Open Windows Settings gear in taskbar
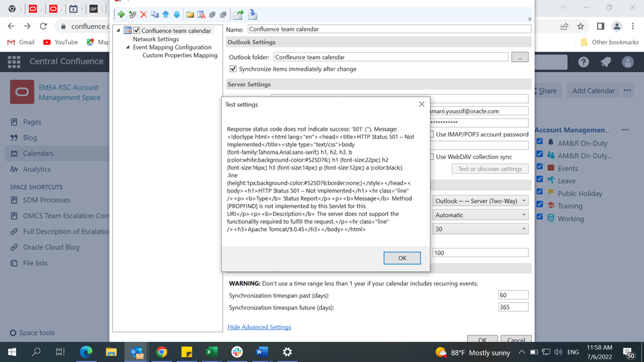The width and height of the screenshot is (644, 362). coord(287,352)
